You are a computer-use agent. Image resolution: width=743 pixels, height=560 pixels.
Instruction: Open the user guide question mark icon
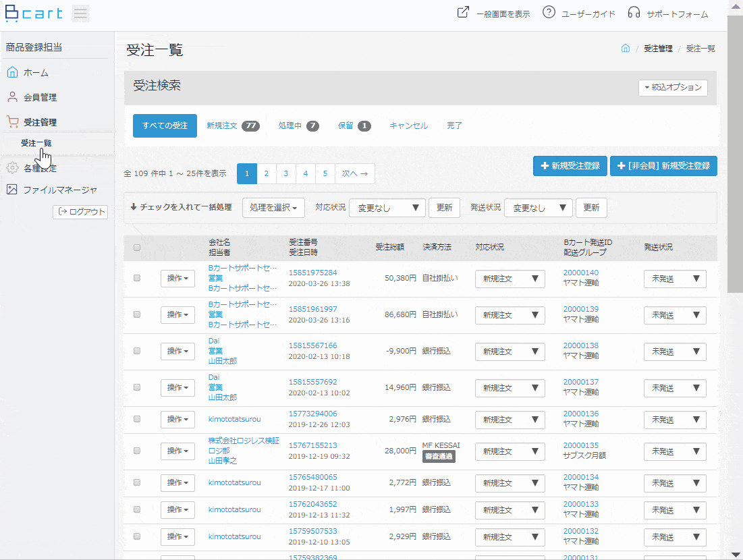click(549, 12)
